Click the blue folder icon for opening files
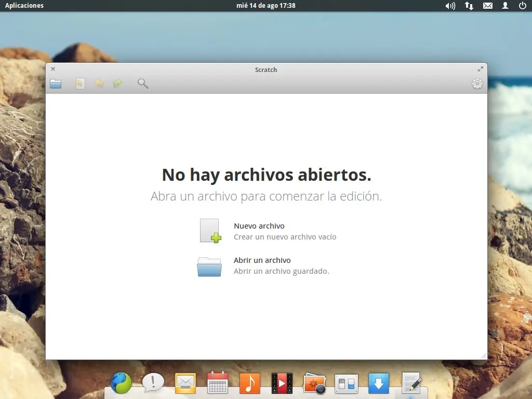532x399 pixels. pyautogui.click(x=209, y=267)
